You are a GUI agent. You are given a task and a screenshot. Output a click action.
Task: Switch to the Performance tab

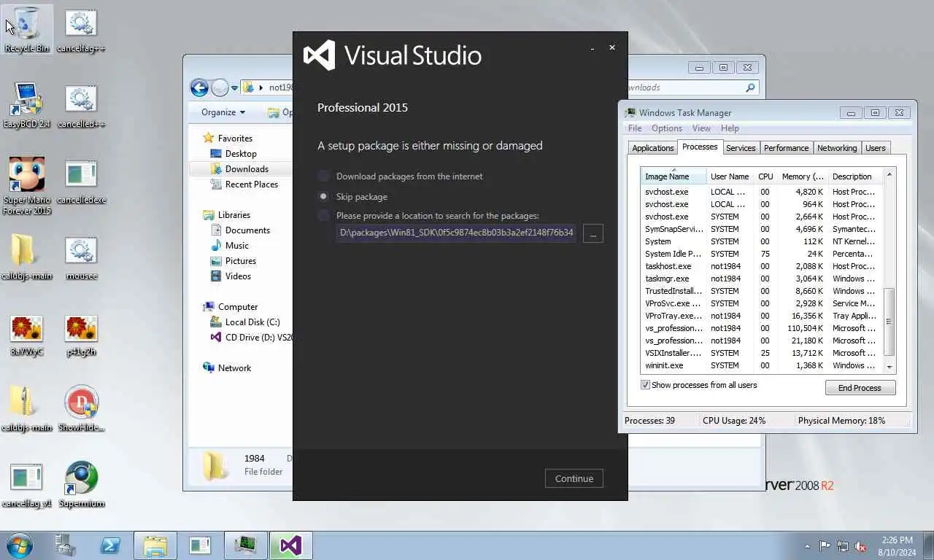pos(786,148)
